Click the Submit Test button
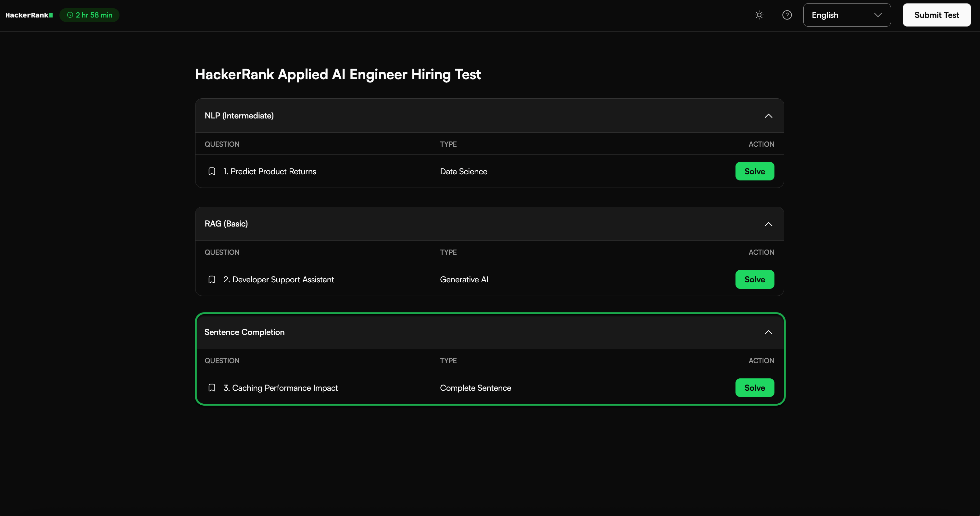This screenshot has width=980, height=516. tap(936, 15)
